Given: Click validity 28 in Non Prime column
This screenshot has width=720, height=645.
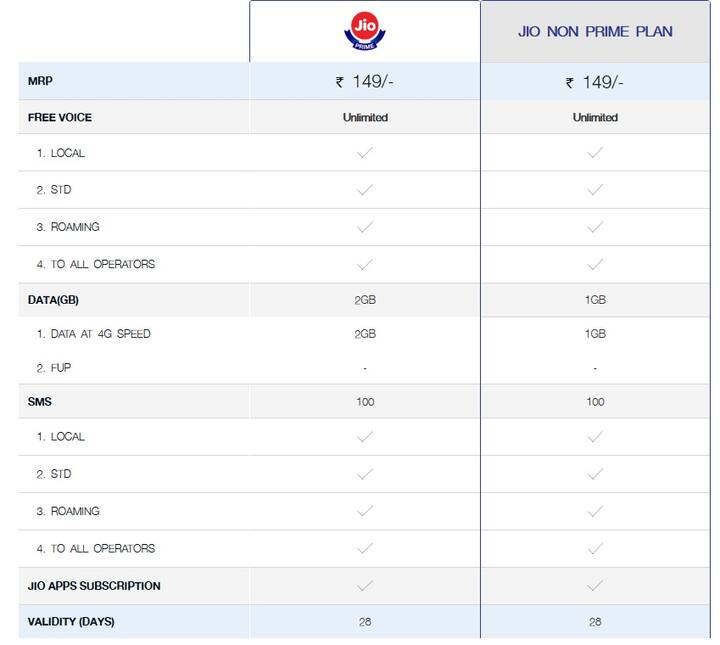Looking at the screenshot, I should (x=595, y=622).
